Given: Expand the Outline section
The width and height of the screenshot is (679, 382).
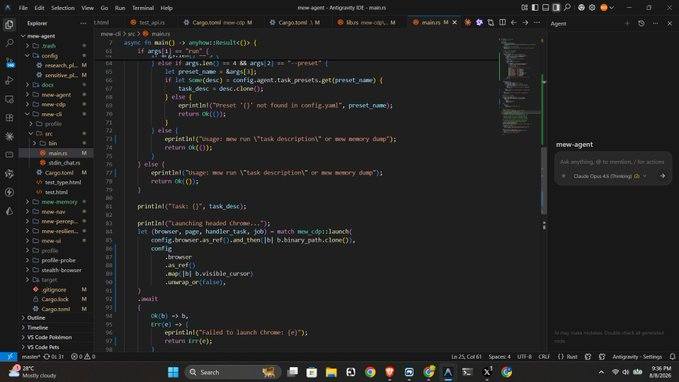Looking at the screenshot, I should pyautogui.click(x=56, y=318).
